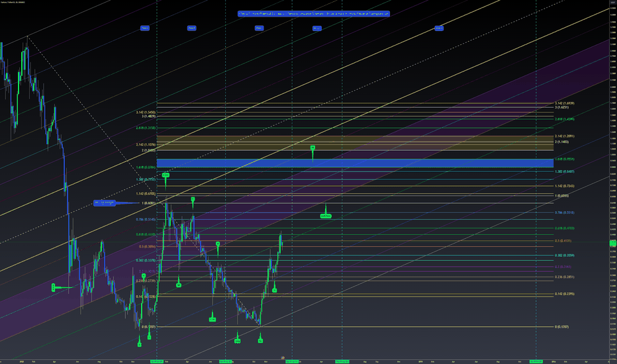The width and height of the screenshot is (617, 364).
Task: Click the 3 (1.4829) Fibonacci label
Action: (149, 116)
